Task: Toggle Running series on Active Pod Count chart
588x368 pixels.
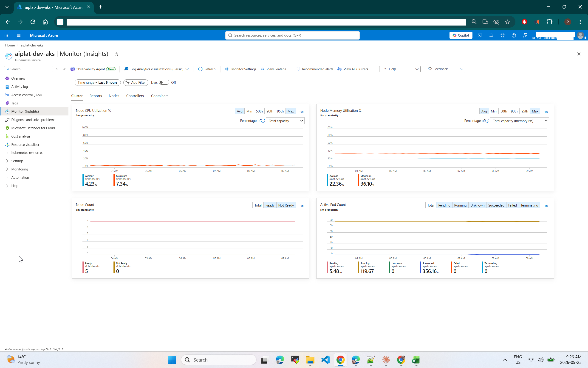Action: [460, 205]
